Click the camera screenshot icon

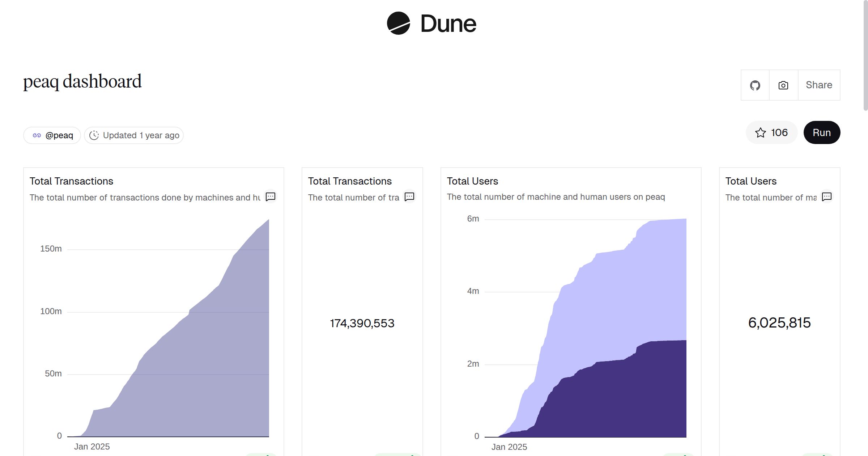click(783, 85)
